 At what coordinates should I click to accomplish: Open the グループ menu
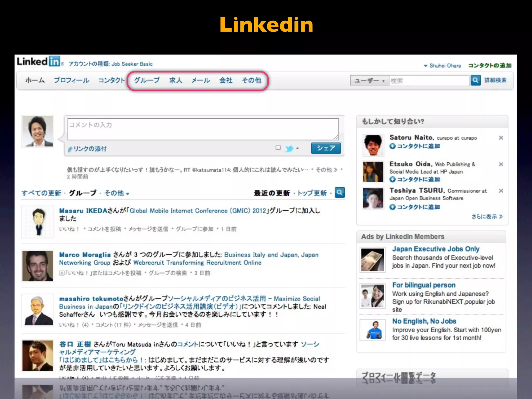(147, 80)
